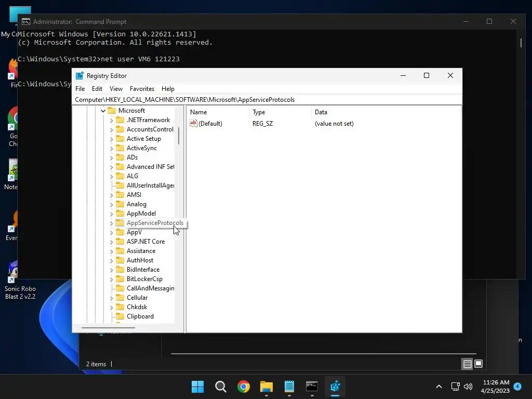Image resolution: width=532 pixels, height=399 pixels.
Task: Select the Microsoft folder icon
Action: click(x=112, y=110)
